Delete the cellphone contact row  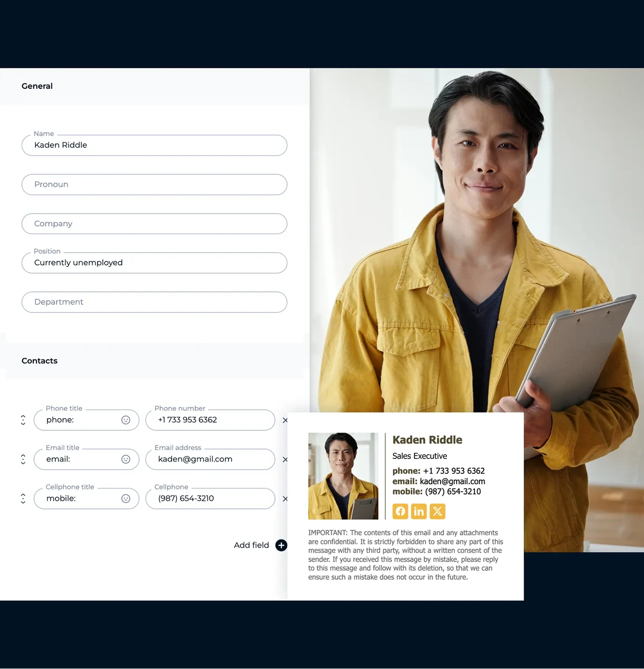click(285, 499)
